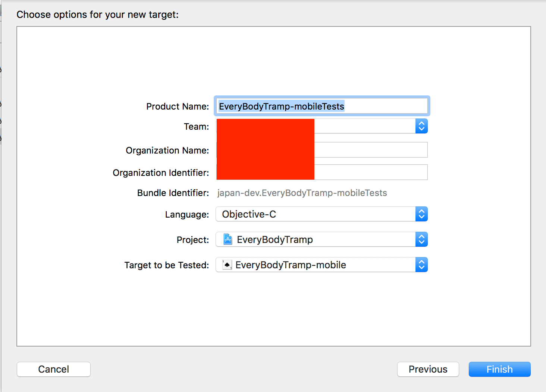Click the chevrons on Target to be Tested popup
This screenshot has height=392, width=546.
click(x=421, y=265)
